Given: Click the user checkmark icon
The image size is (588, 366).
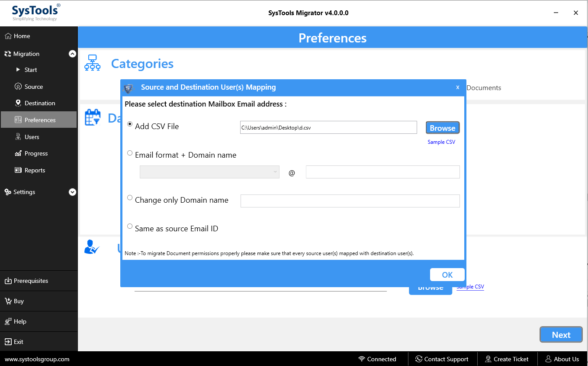Looking at the screenshot, I should (x=92, y=247).
